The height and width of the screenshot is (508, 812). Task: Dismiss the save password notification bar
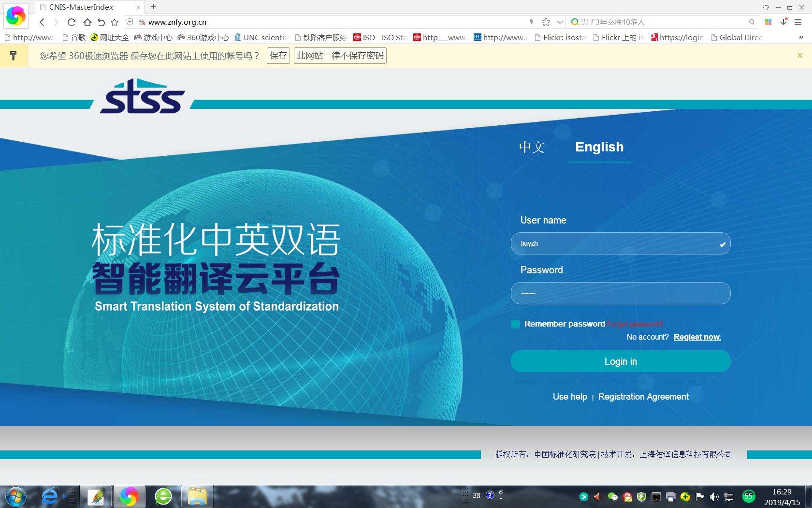click(800, 56)
